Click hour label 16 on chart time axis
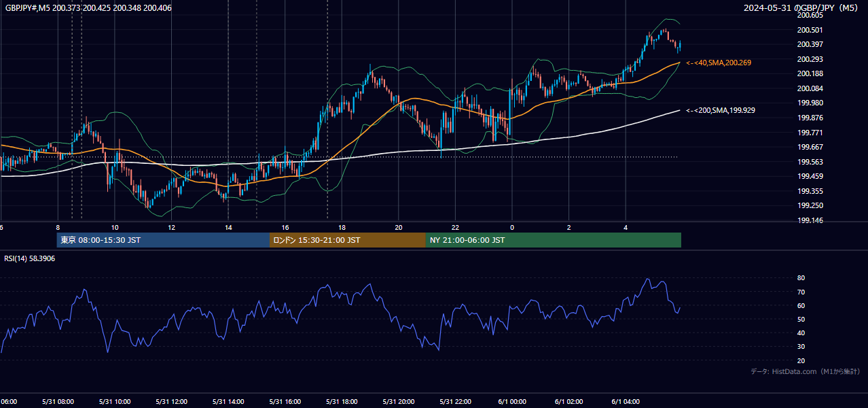868x408 pixels. pyautogui.click(x=285, y=227)
